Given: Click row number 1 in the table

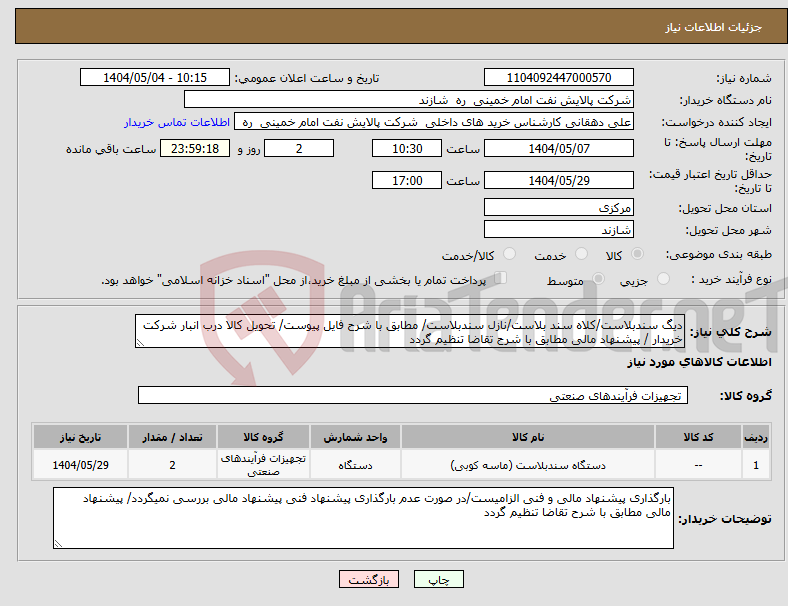Looking at the screenshot, I should [x=756, y=465].
